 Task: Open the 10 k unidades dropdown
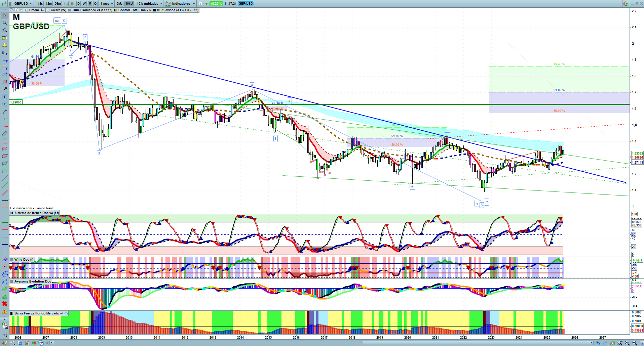(149, 4)
